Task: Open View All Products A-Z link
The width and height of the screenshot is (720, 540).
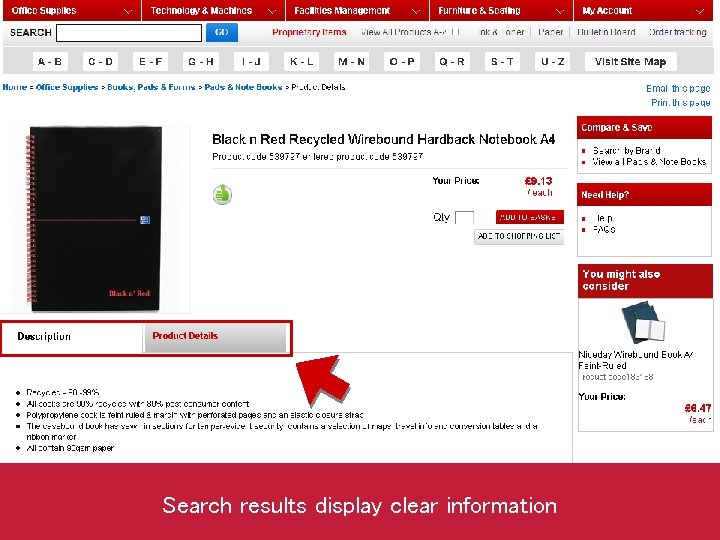Action: [x=410, y=32]
